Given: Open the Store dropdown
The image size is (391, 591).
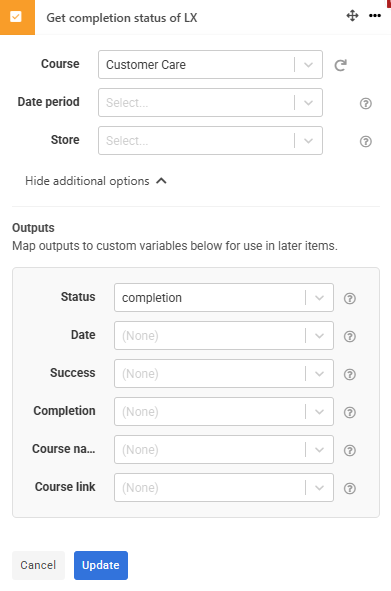Looking at the screenshot, I should 210,141.
